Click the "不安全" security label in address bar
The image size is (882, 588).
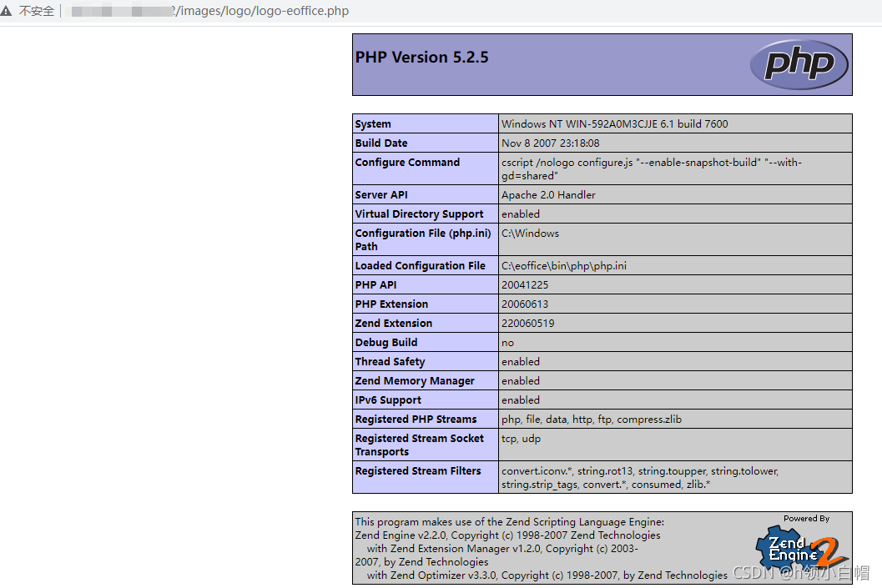click(37, 11)
